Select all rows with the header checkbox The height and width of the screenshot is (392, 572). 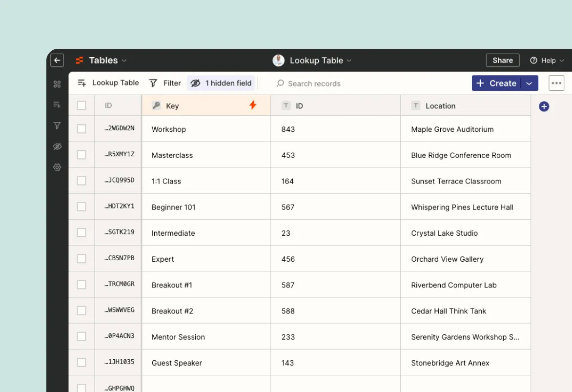(82, 105)
